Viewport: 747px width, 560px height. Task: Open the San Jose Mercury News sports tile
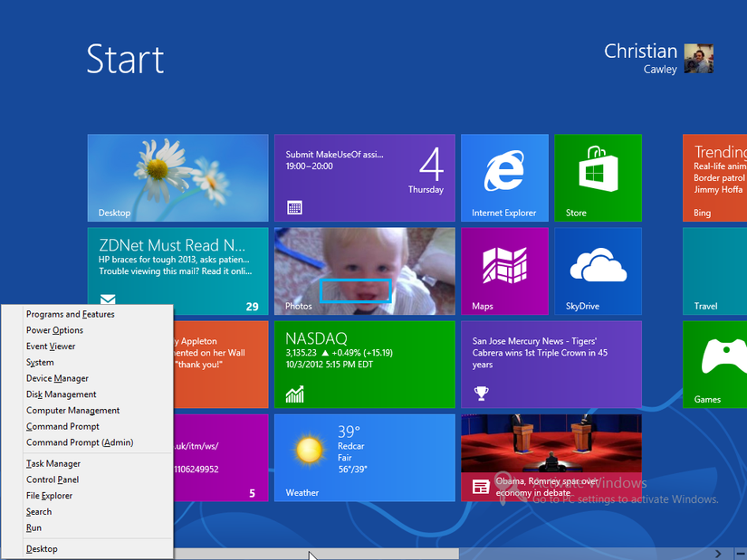551,365
